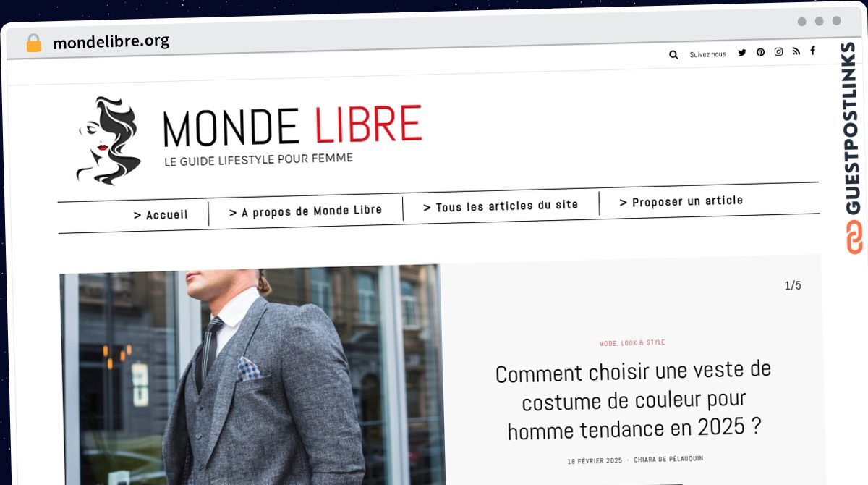Click the Monde Libre title logo

point(292,126)
